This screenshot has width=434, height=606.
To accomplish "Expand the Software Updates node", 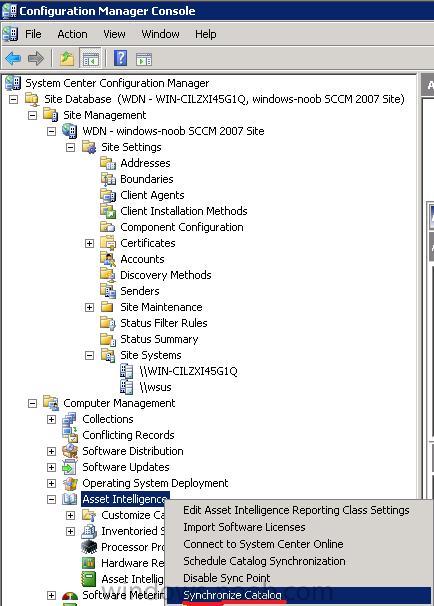I will coord(51,467).
